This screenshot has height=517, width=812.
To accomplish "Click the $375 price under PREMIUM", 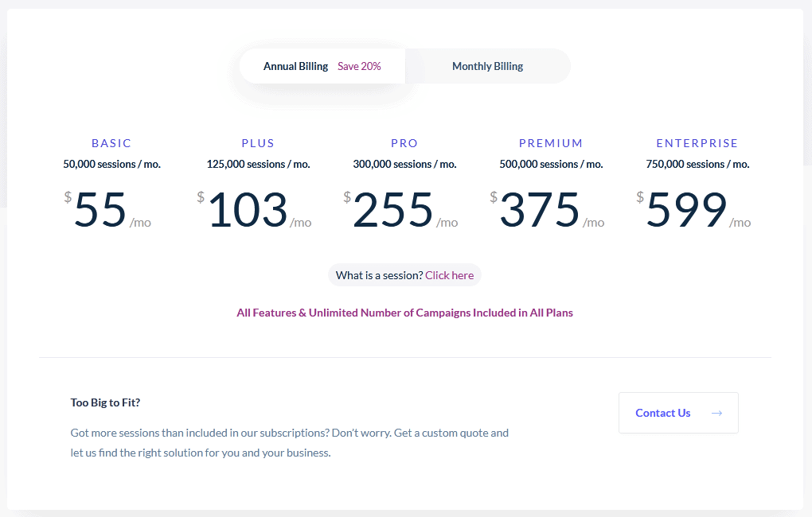I will point(540,210).
